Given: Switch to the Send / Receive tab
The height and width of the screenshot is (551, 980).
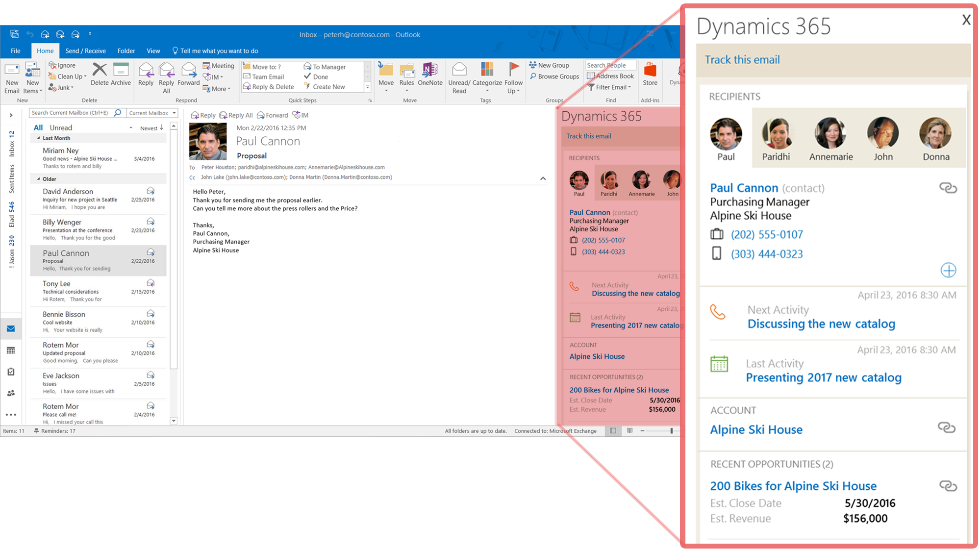Looking at the screenshot, I should [x=85, y=51].
